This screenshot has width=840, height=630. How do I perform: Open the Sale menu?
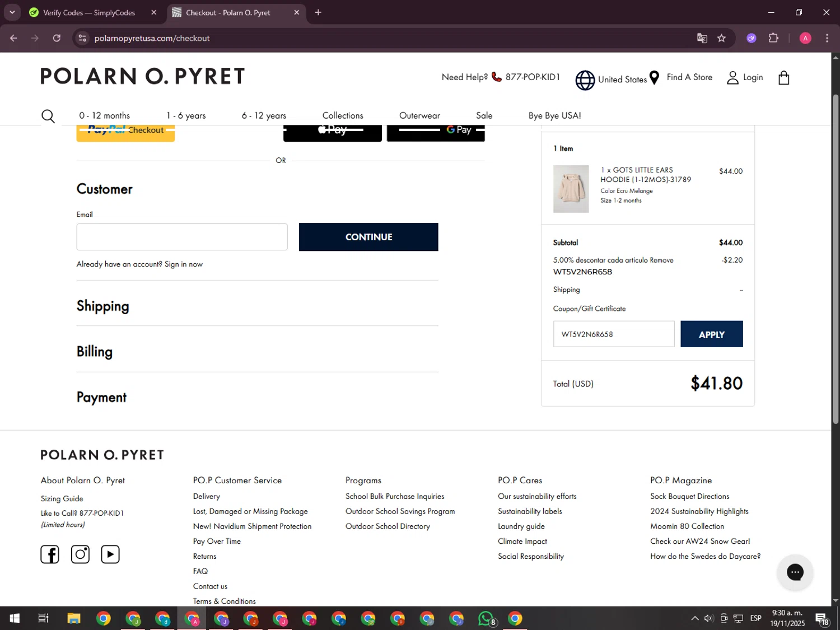point(484,115)
